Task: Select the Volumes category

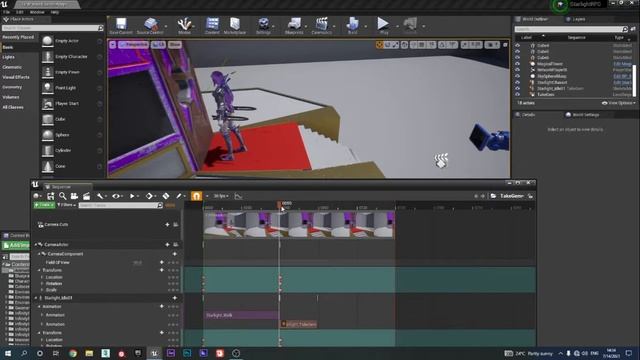Action: 11,97
